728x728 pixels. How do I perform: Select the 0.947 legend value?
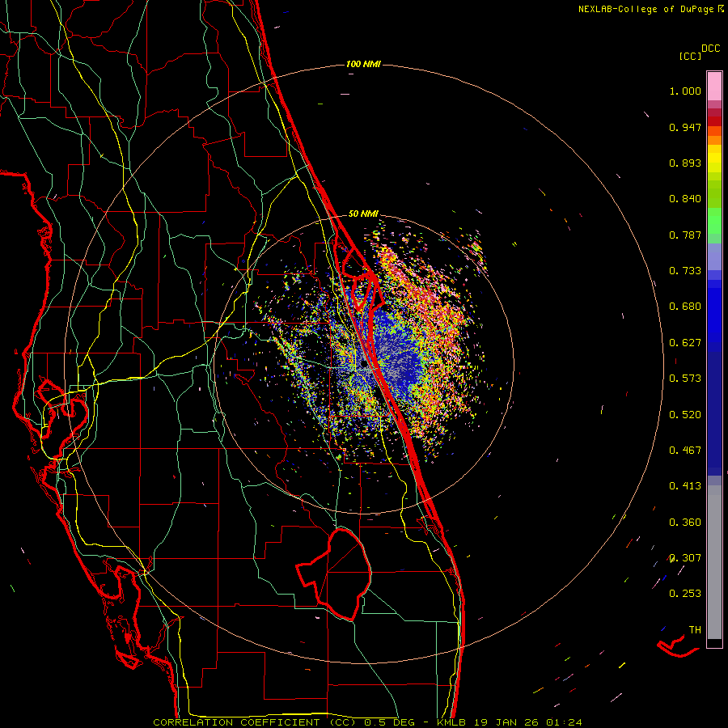[685, 127]
